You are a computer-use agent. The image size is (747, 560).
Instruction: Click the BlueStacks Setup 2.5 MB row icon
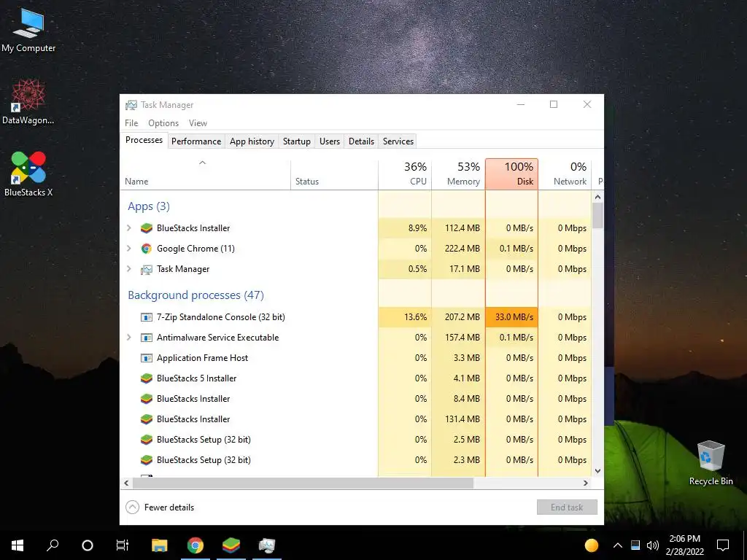[146, 440]
